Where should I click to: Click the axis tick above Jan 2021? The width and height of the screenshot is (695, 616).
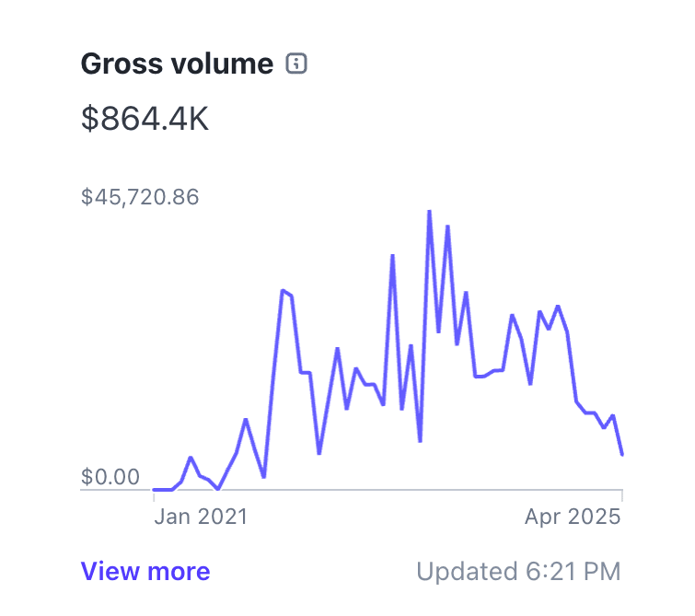click(153, 495)
